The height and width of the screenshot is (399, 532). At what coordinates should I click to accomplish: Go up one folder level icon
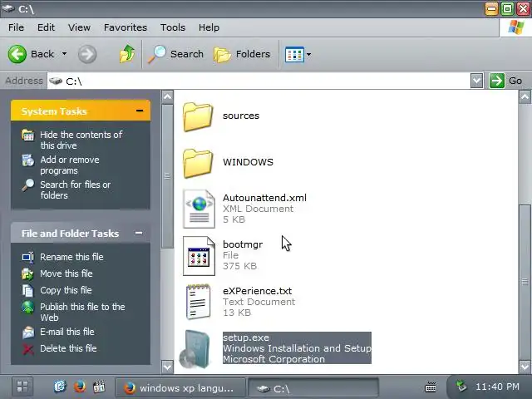127,53
